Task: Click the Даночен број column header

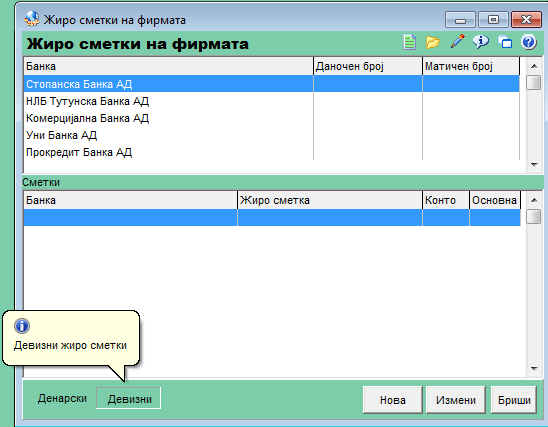Action: [368, 66]
